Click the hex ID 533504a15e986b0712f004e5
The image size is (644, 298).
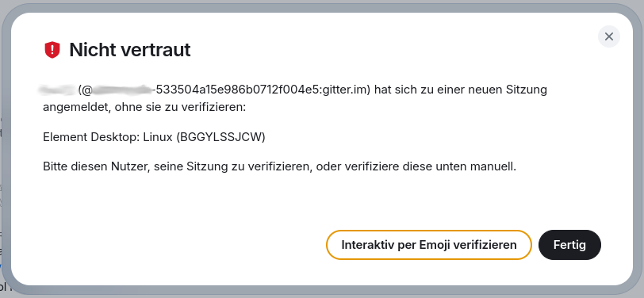point(236,90)
